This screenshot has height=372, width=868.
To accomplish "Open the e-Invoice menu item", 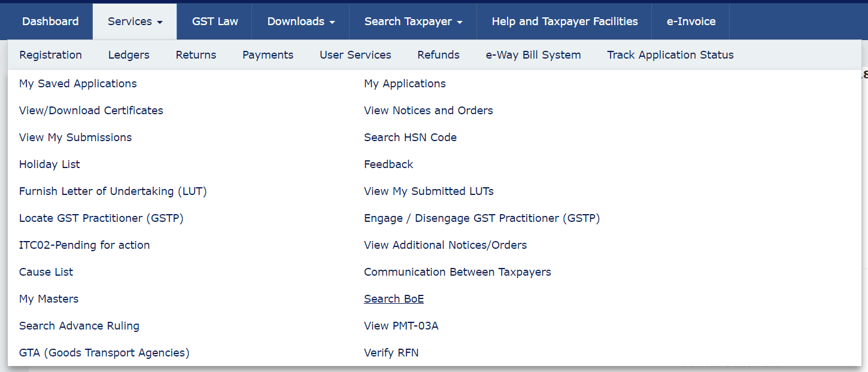I will tap(691, 22).
